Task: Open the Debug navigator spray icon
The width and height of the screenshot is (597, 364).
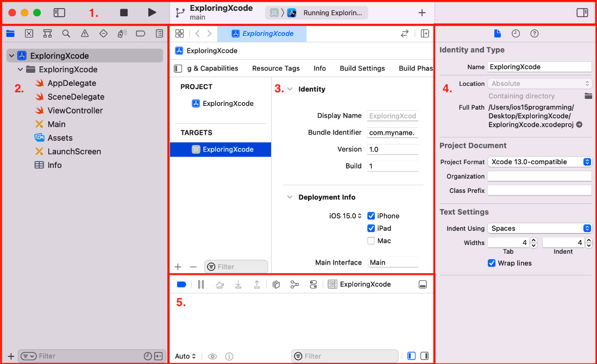Action: pyautogui.click(x=122, y=34)
